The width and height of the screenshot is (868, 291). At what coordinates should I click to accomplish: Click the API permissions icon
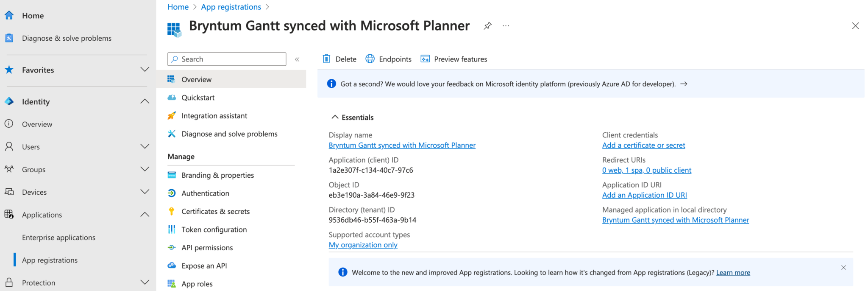point(172,247)
